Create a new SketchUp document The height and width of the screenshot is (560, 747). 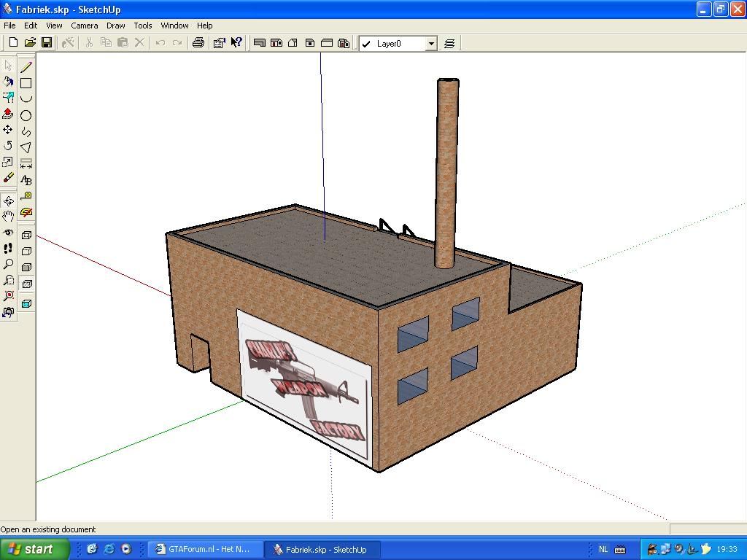[x=13, y=43]
